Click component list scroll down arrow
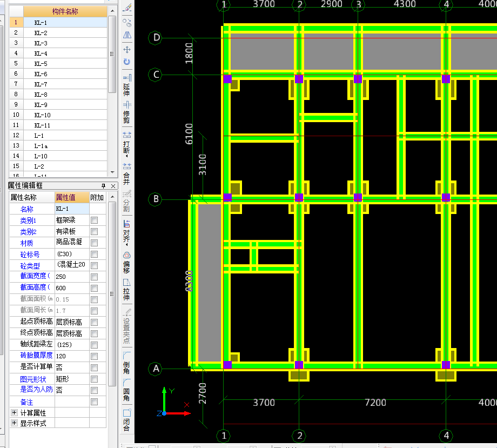 coord(112,172)
